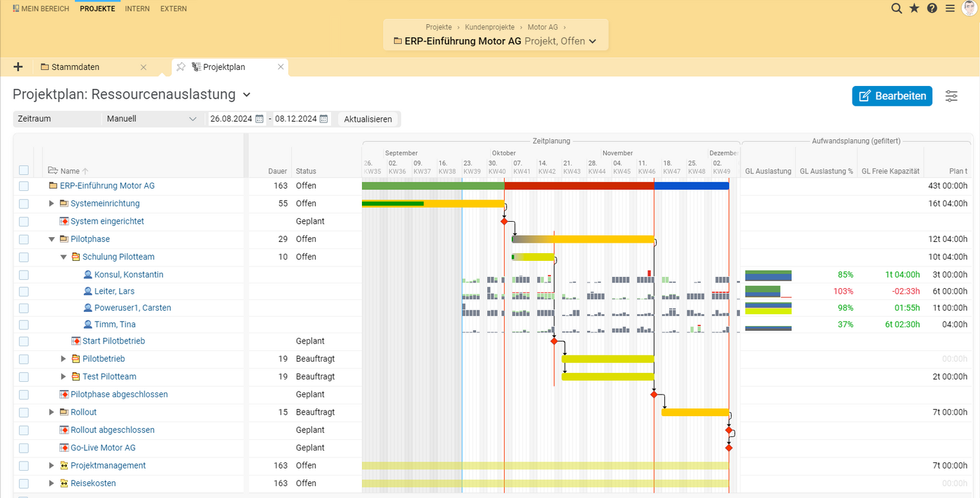Toggle select-all checkbox in header

point(24,170)
